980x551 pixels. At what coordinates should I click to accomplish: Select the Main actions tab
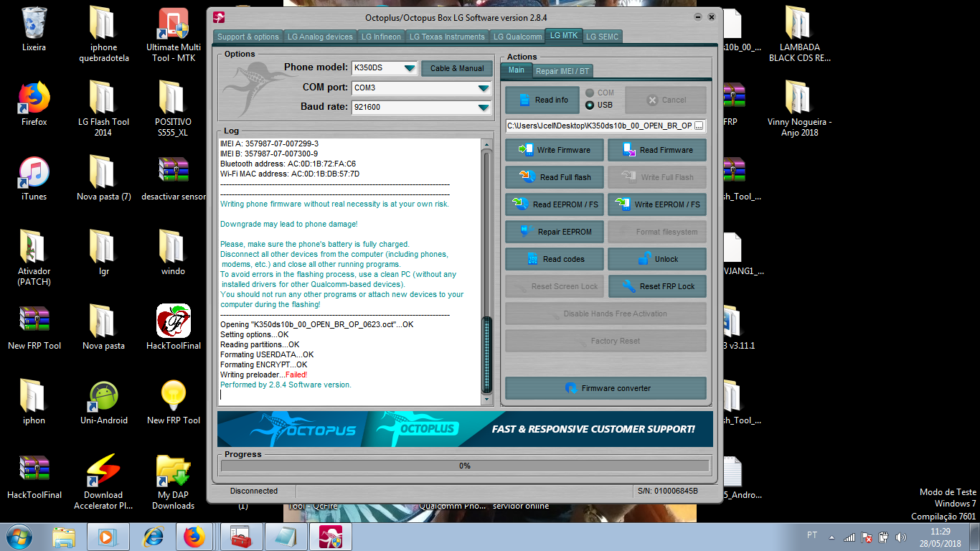(517, 70)
